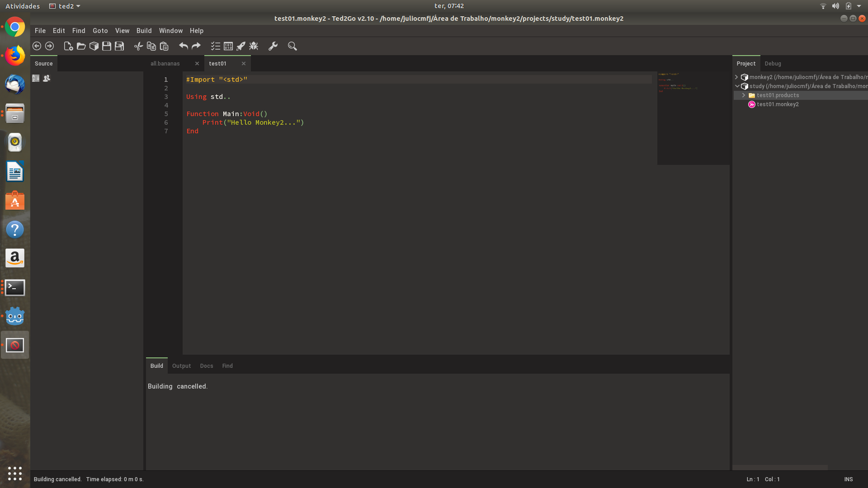Switch to the Output tab
Viewport: 868px width, 488px height.
click(x=181, y=366)
